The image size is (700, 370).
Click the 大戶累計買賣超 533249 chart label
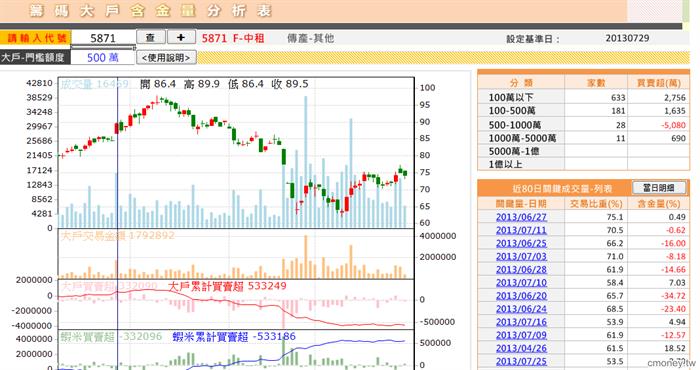coord(227,286)
